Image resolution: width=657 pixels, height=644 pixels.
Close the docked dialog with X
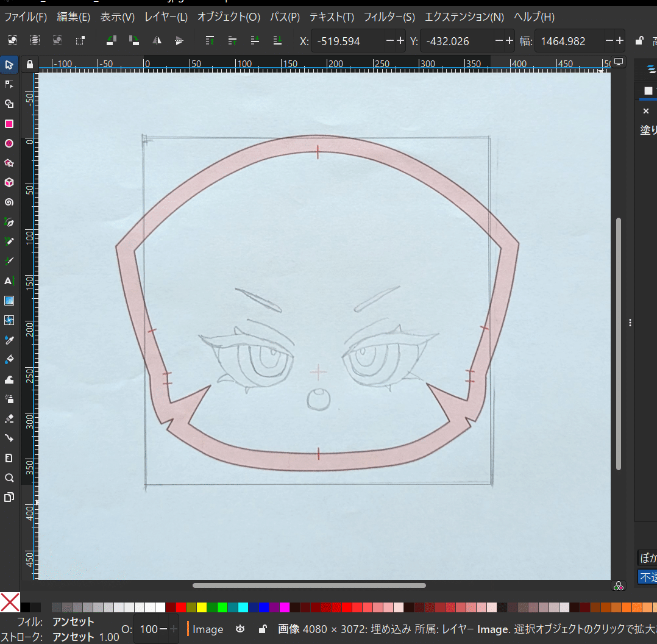tap(645, 111)
